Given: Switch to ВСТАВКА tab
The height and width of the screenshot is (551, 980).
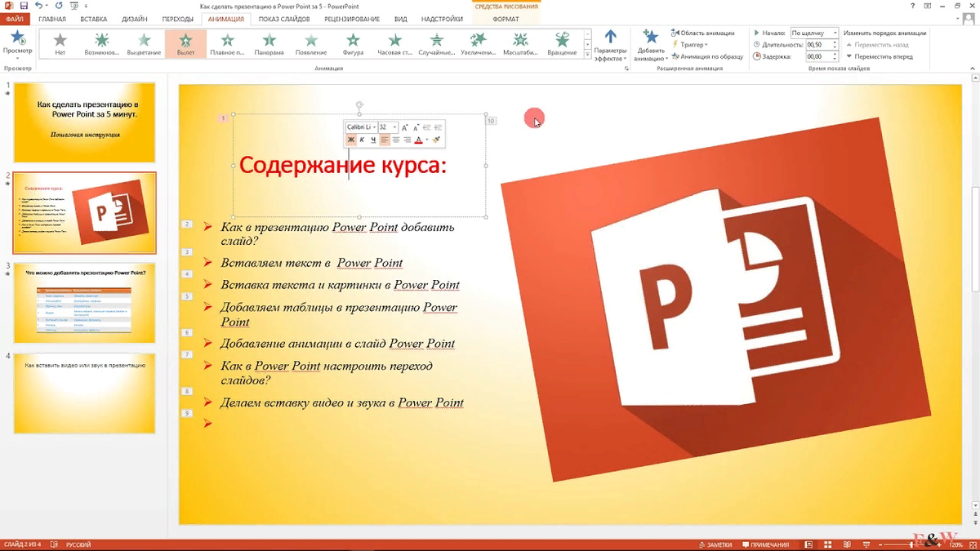Looking at the screenshot, I should (94, 19).
